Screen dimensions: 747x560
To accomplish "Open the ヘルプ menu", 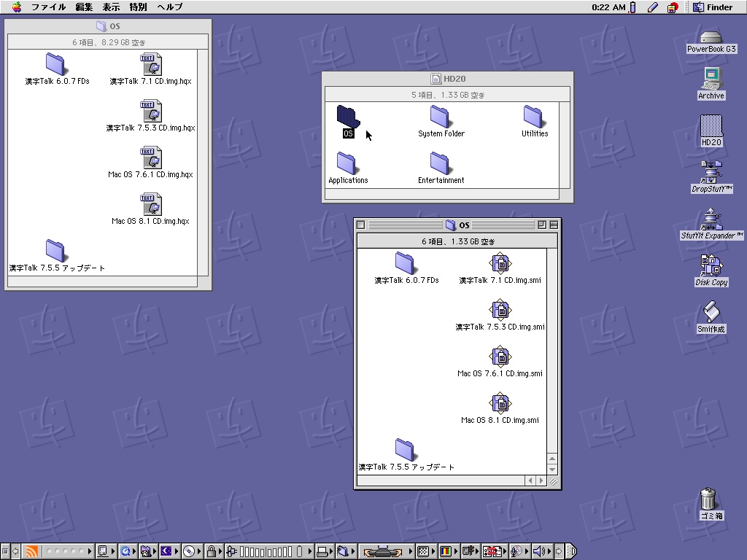I will pyautogui.click(x=169, y=7).
